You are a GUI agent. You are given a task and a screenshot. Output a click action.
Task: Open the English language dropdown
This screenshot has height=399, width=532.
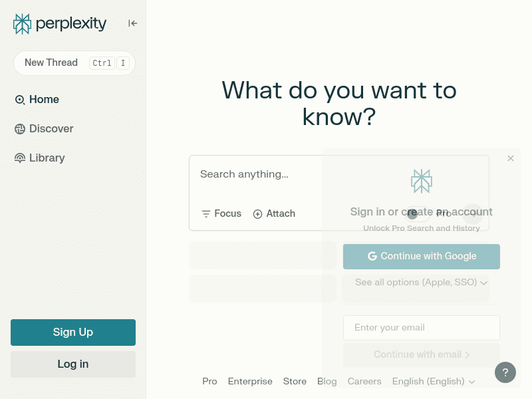coord(434,382)
